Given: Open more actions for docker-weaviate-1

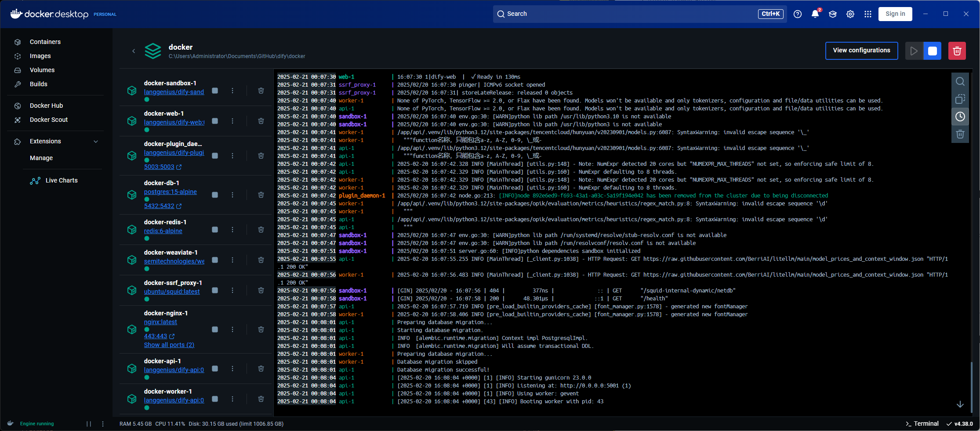Looking at the screenshot, I should coord(232,260).
